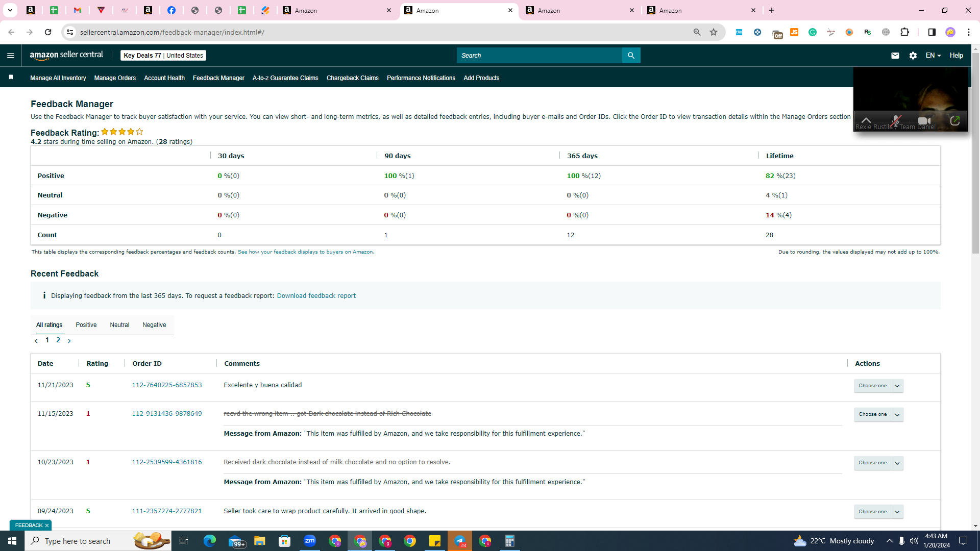Click the share screen icon in the Zoom overlay
Viewport: 980px width, 551px height.
955,121
